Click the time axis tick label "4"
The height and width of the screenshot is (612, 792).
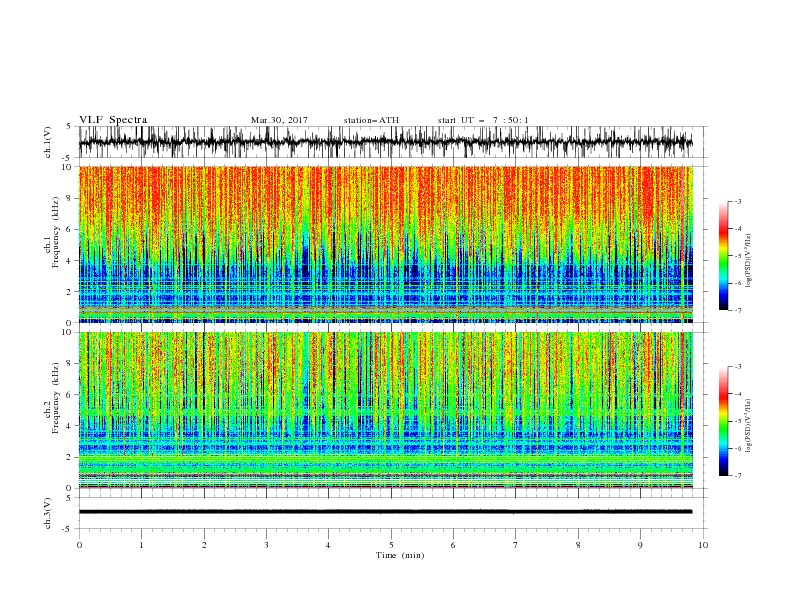(x=328, y=545)
